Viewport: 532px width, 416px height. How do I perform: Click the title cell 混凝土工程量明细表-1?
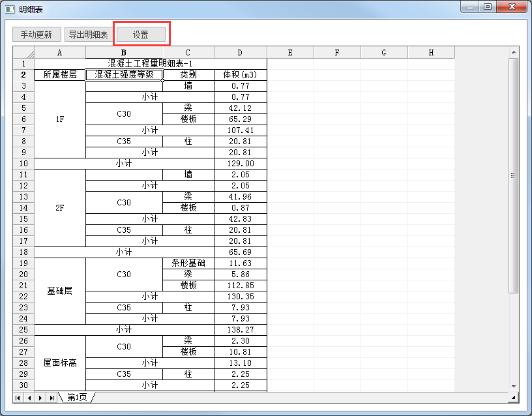[151, 64]
